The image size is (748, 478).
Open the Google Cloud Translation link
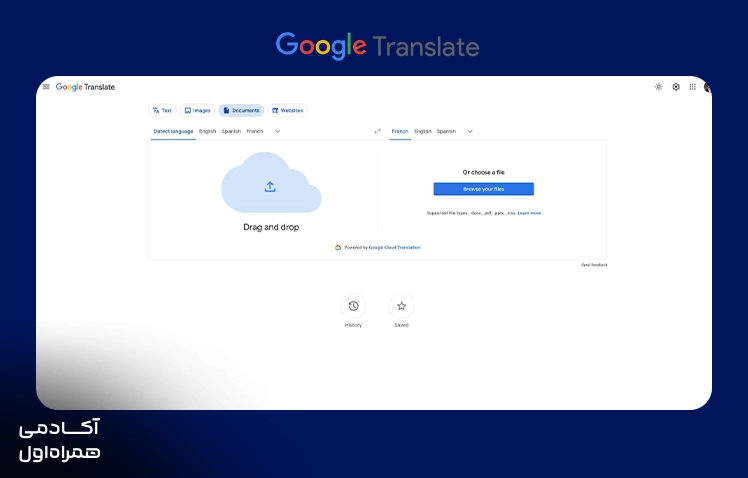click(395, 248)
